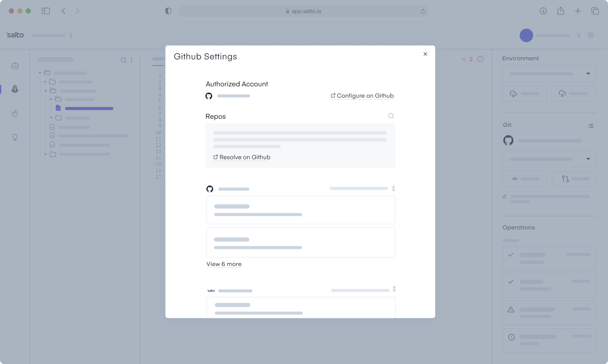Collapse second open folder in tree
This screenshot has width=608, height=364.
46,91
